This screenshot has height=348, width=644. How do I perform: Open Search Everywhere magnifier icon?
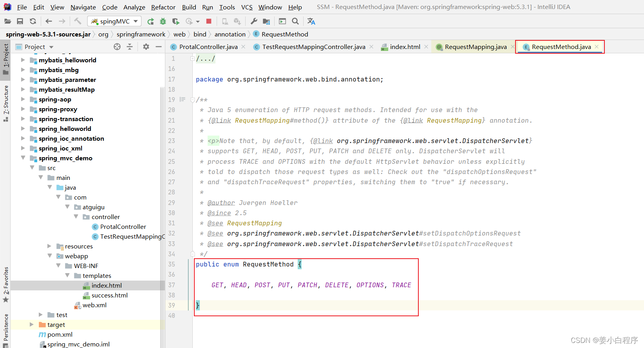coord(295,21)
